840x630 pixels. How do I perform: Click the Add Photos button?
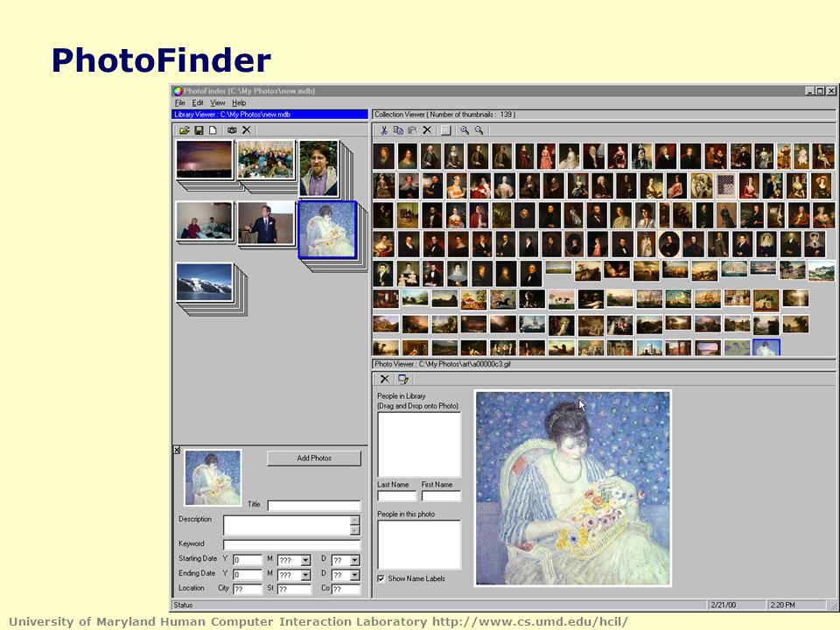(314, 458)
